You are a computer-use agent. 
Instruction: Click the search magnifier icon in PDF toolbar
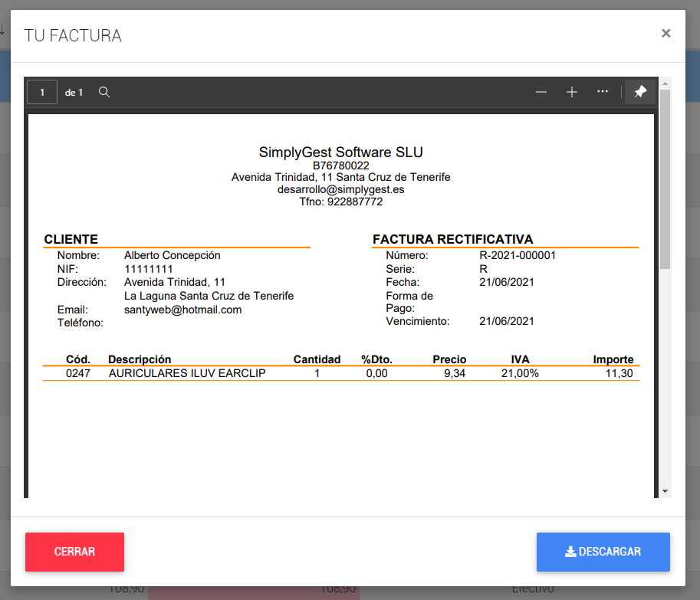[104, 92]
